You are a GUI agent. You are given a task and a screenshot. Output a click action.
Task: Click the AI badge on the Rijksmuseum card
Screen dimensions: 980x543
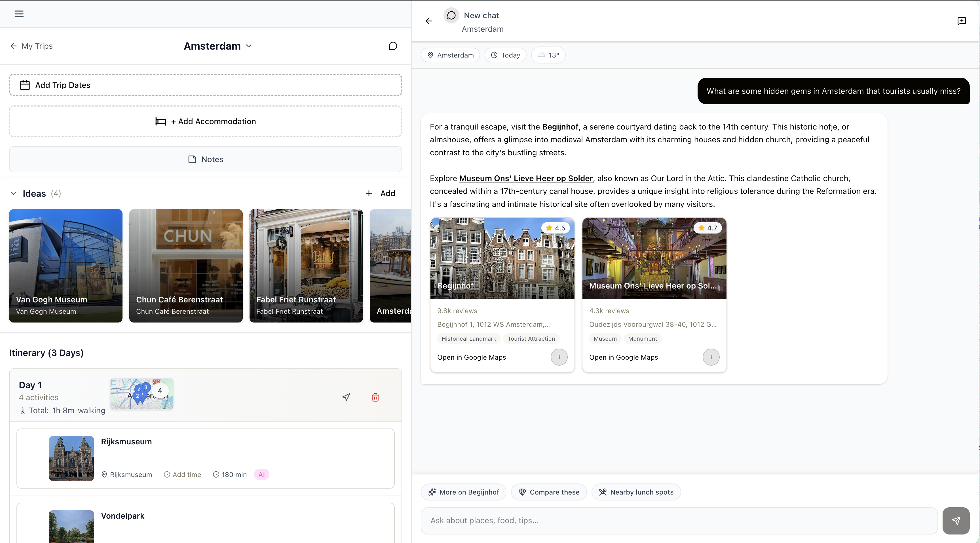coord(262,474)
